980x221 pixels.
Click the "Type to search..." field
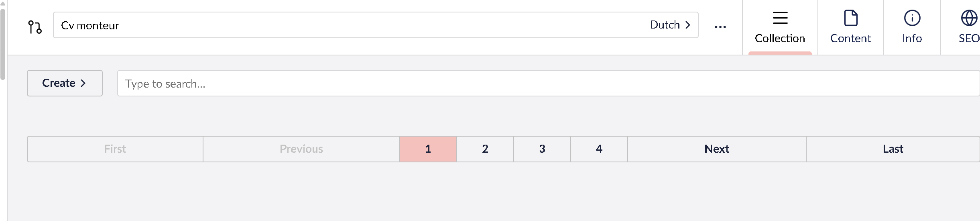(546, 84)
